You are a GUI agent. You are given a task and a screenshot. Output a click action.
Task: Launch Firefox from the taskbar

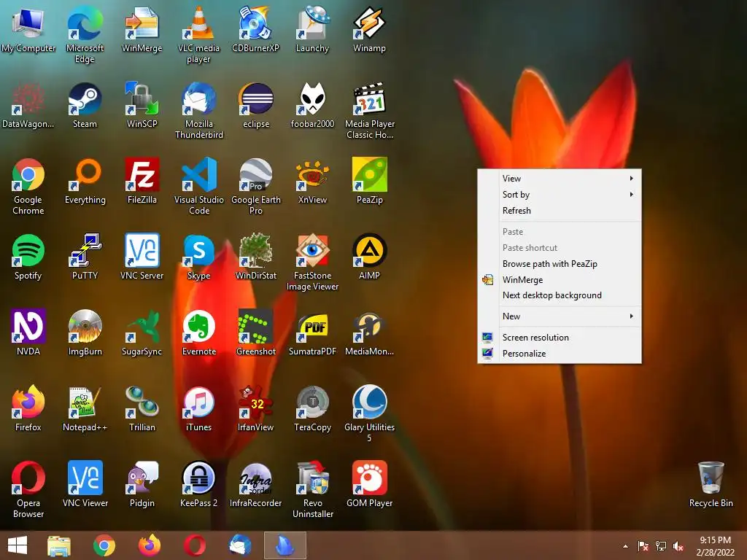click(x=149, y=545)
